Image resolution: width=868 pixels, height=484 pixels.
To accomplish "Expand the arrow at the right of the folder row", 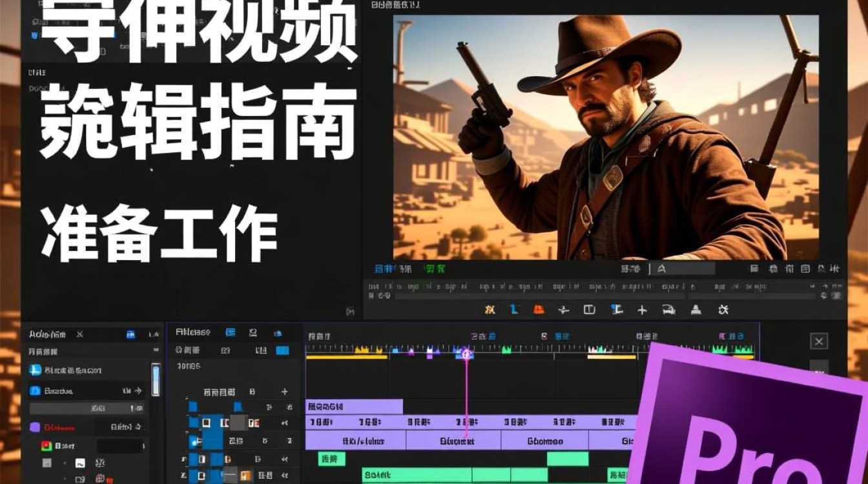I will click(x=137, y=391).
